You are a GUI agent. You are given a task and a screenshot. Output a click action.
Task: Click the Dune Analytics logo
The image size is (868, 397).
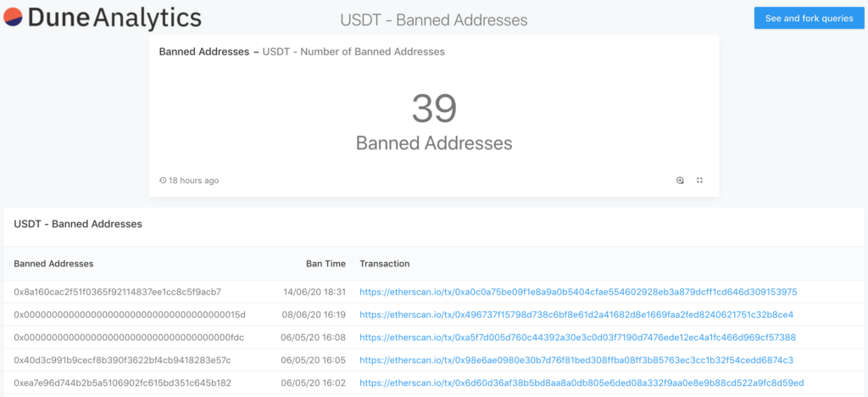[x=103, y=18]
